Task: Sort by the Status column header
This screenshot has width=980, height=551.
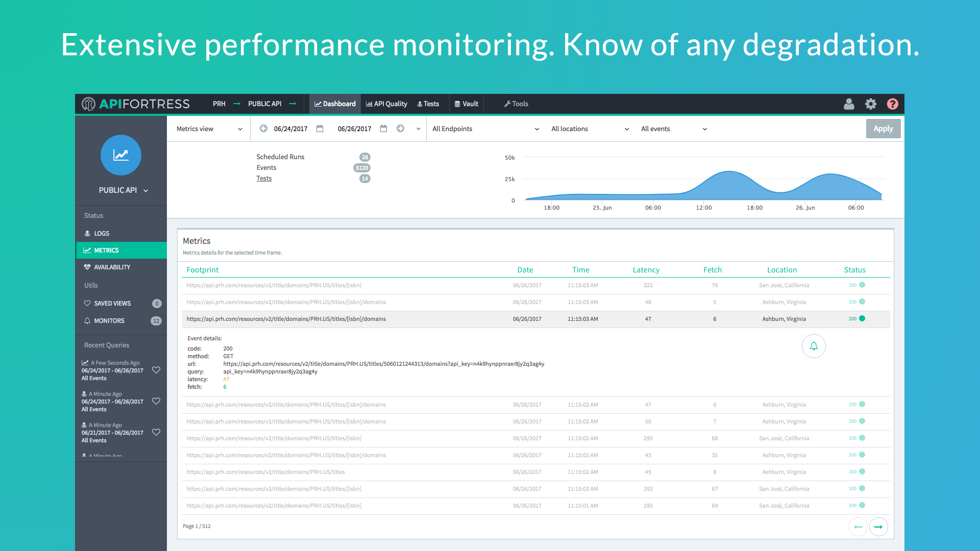Action: coord(854,269)
